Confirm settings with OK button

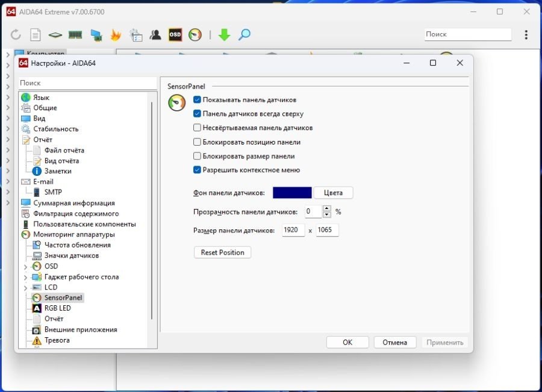point(347,343)
